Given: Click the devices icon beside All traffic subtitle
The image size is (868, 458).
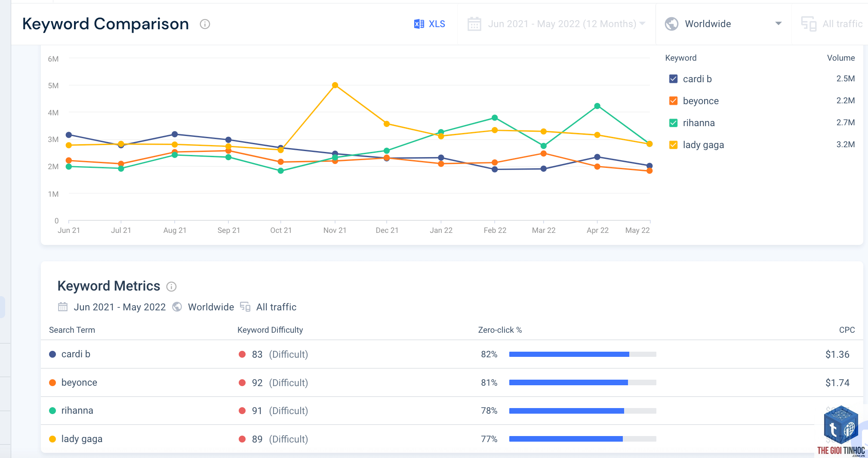Looking at the screenshot, I should click(245, 307).
